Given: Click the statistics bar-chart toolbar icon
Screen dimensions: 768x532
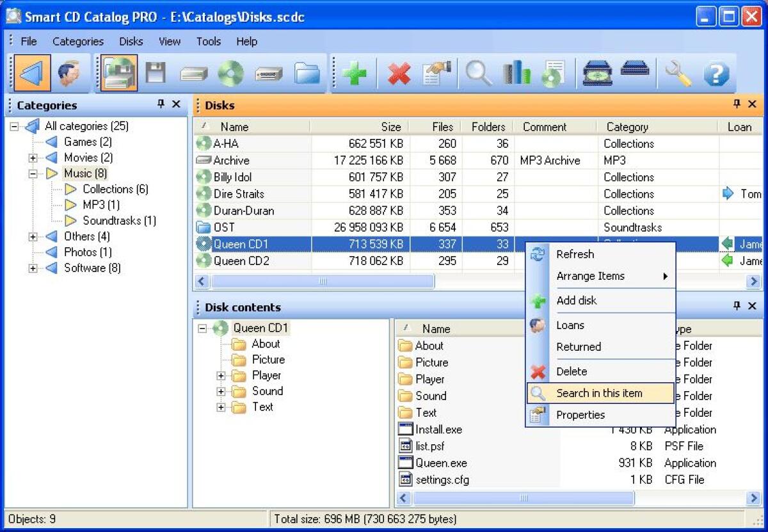Looking at the screenshot, I should [517, 74].
